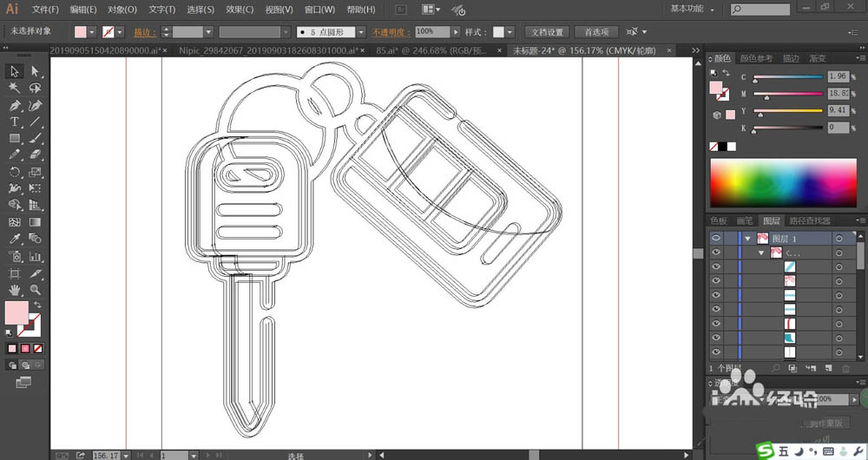Open the stroke color dropdown in the control bar
Screen dimensions: 868x460
click(120, 32)
